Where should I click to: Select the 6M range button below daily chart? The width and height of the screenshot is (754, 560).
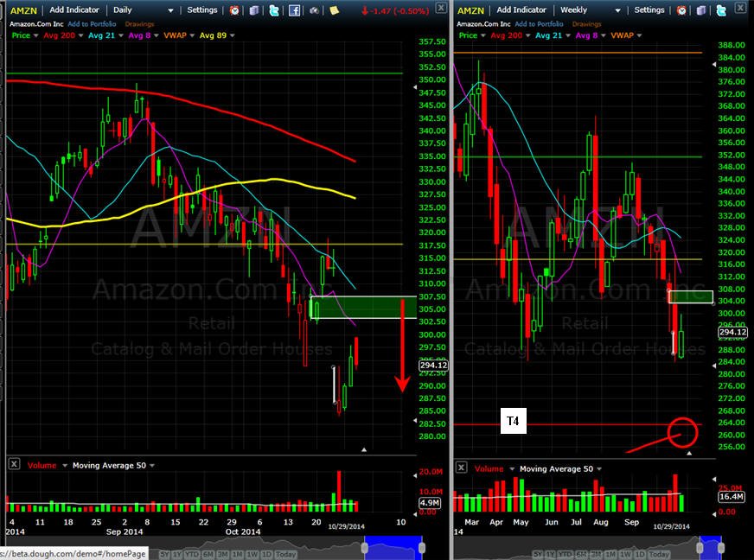[x=208, y=554]
